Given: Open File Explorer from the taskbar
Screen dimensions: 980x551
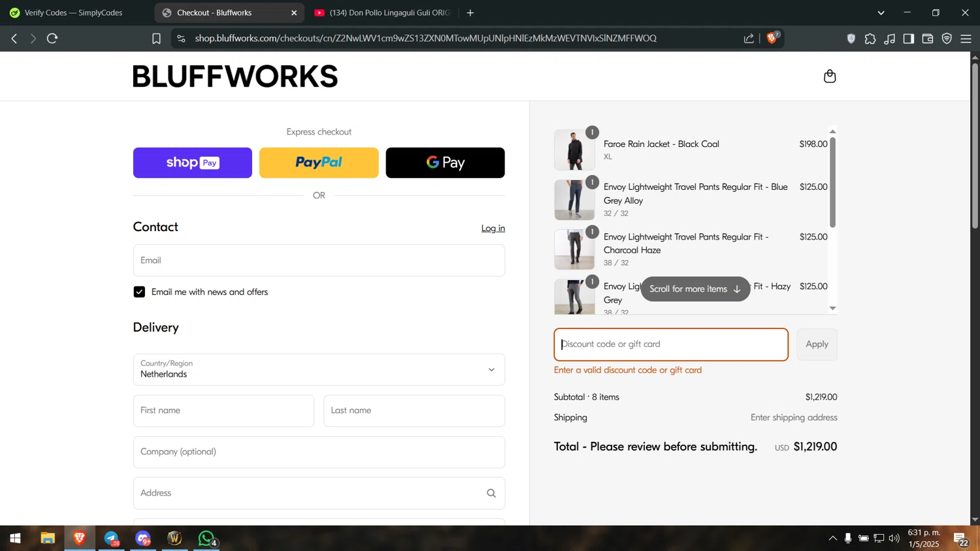Looking at the screenshot, I should pyautogui.click(x=48, y=539).
